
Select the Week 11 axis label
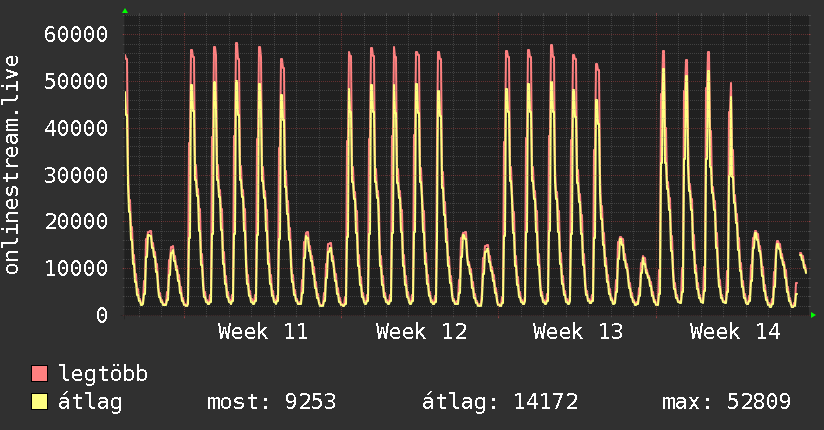[x=263, y=332]
